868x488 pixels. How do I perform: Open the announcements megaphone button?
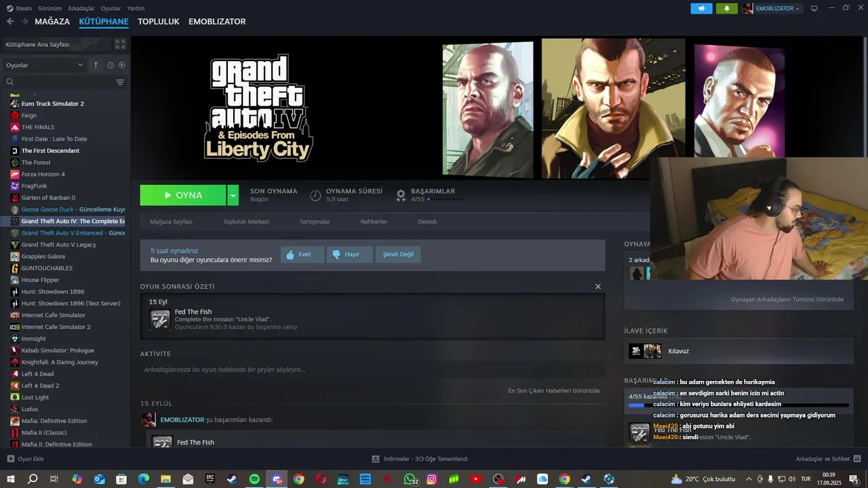701,8
